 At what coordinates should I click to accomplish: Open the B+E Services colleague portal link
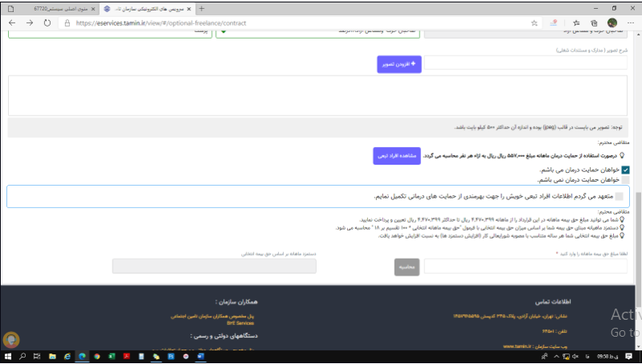pos(240,323)
